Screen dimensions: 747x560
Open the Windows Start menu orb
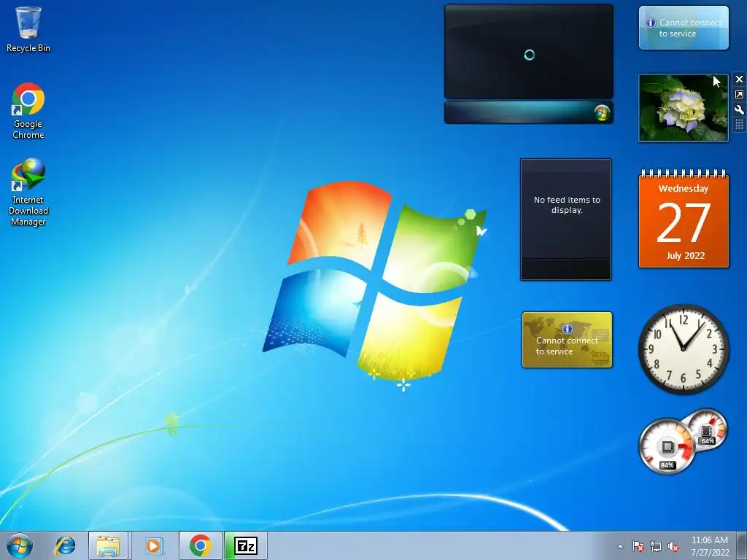(x=20, y=545)
